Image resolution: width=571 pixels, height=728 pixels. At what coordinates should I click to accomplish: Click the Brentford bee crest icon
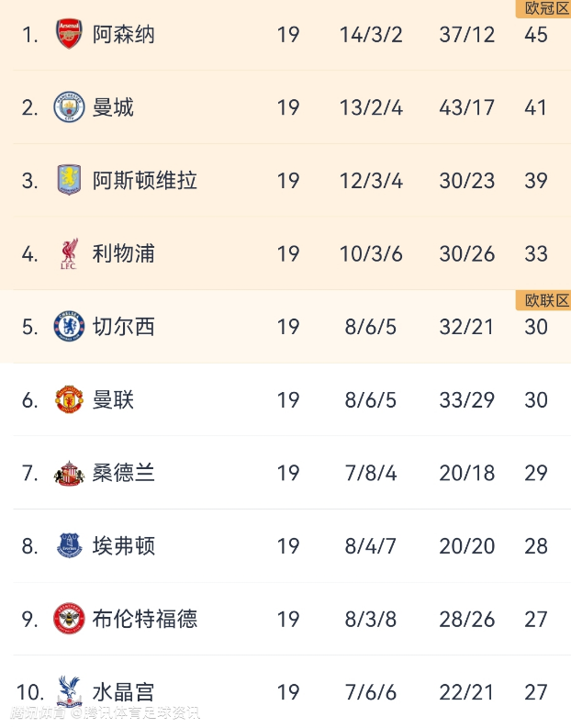click(69, 619)
